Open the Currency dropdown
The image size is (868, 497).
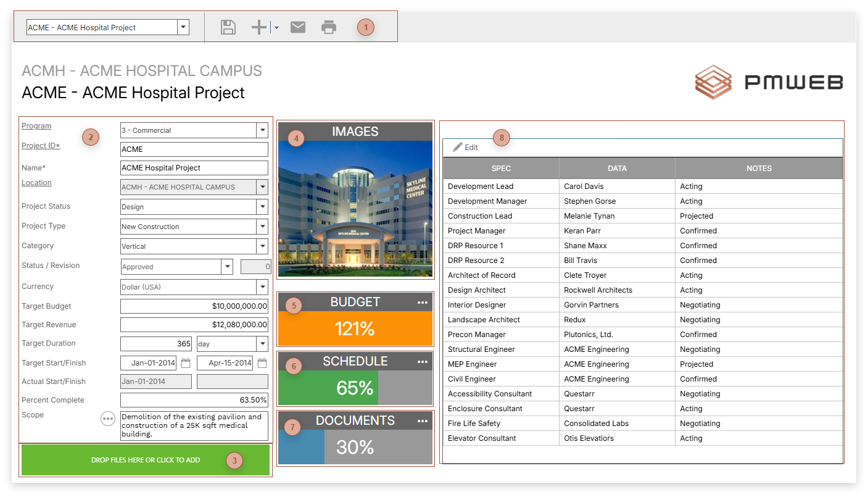[x=262, y=286]
